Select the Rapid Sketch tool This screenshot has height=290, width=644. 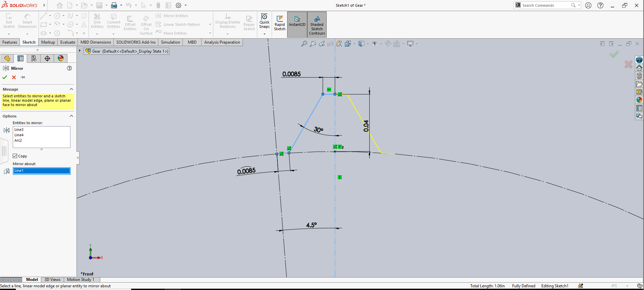279,23
